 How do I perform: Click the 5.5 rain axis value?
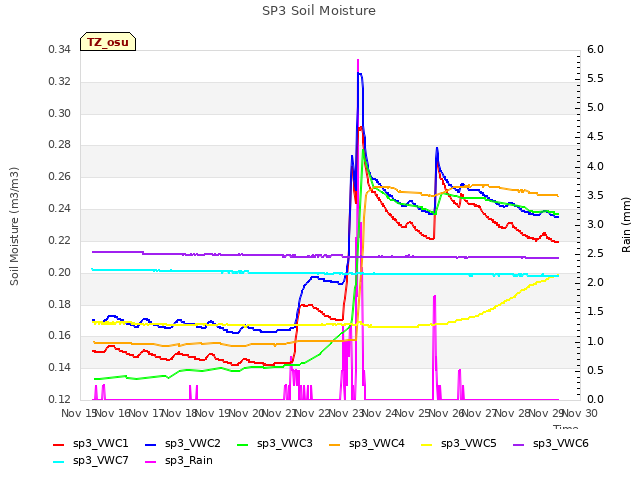[595, 79]
